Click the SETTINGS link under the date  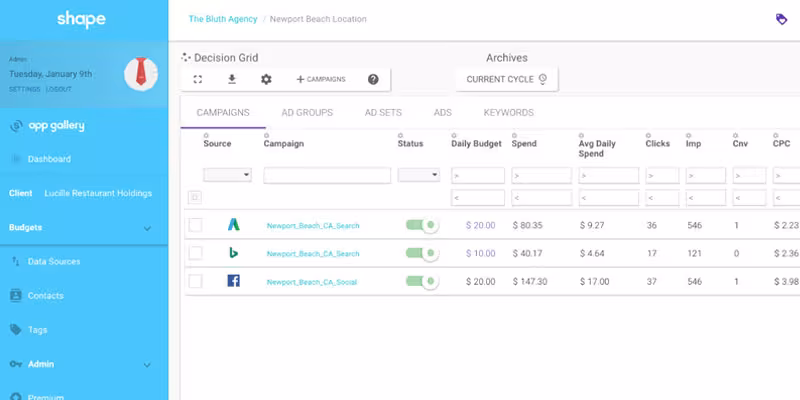tap(24, 89)
